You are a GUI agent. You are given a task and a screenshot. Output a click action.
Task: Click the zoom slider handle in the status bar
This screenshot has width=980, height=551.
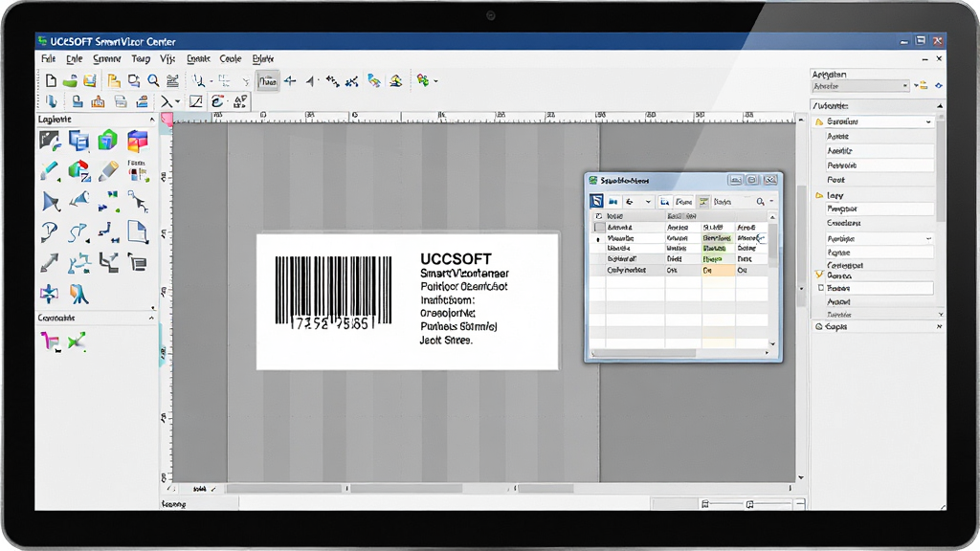pyautogui.click(x=749, y=503)
